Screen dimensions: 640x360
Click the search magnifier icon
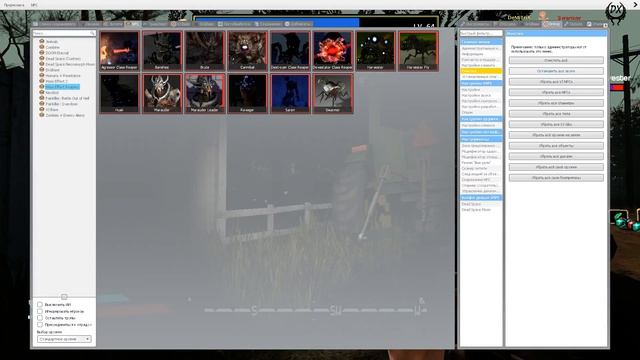tap(93, 33)
